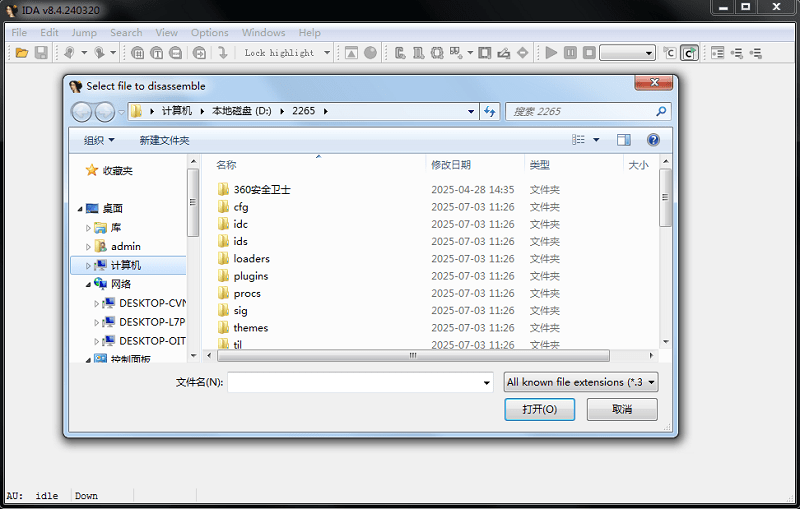Click the refresh button beside the address bar
The width and height of the screenshot is (800, 509).
490,111
